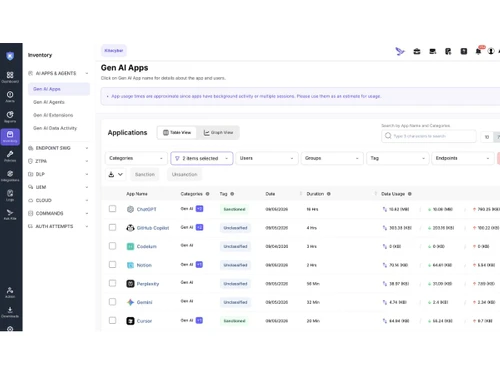Click the ChatGPT app logo icon
Image resolution: width=500 pixels, height=375 pixels.
(x=130, y=209)
